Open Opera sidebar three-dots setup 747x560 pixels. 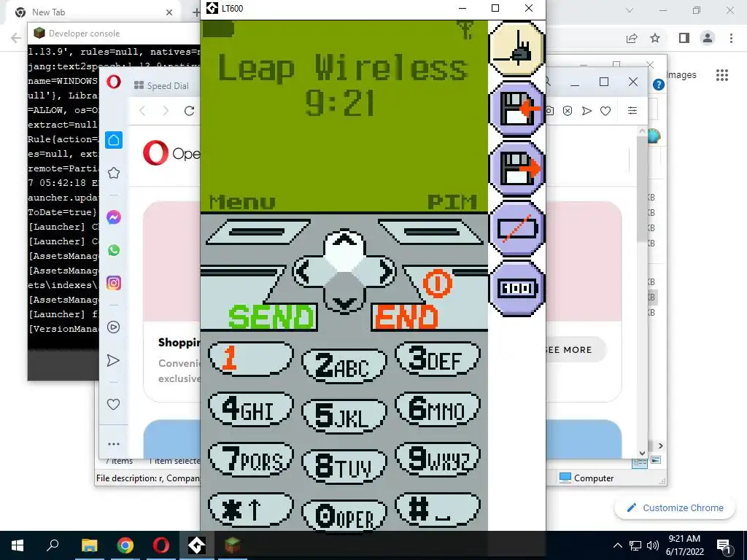113,444
